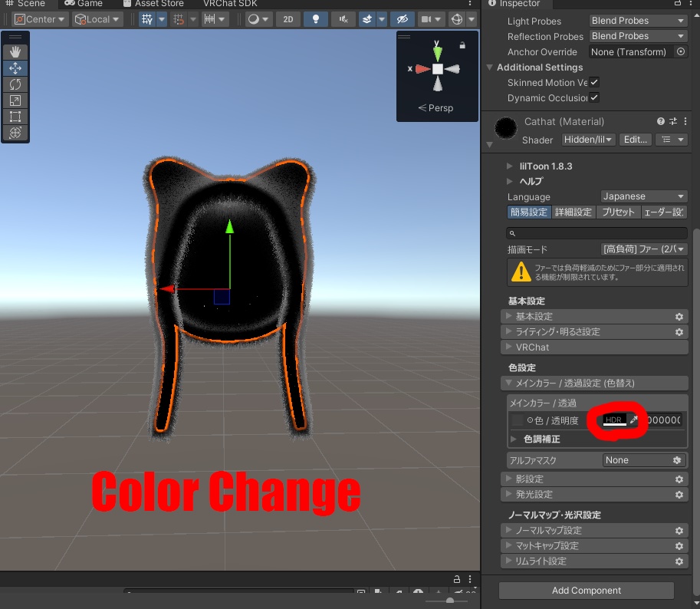700x609 pixels.
Task: Expand 色調補正 foldout
Action: [x=514, y=439]
